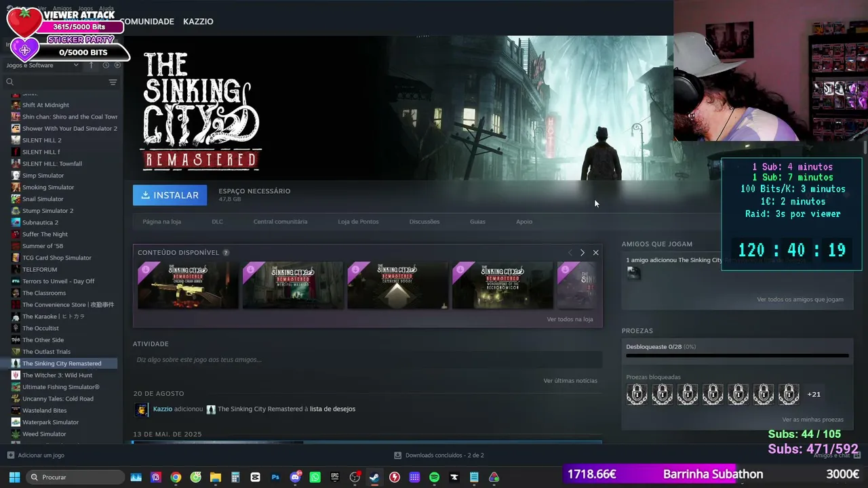Open Loja de Pontos tab

(358, 222)
